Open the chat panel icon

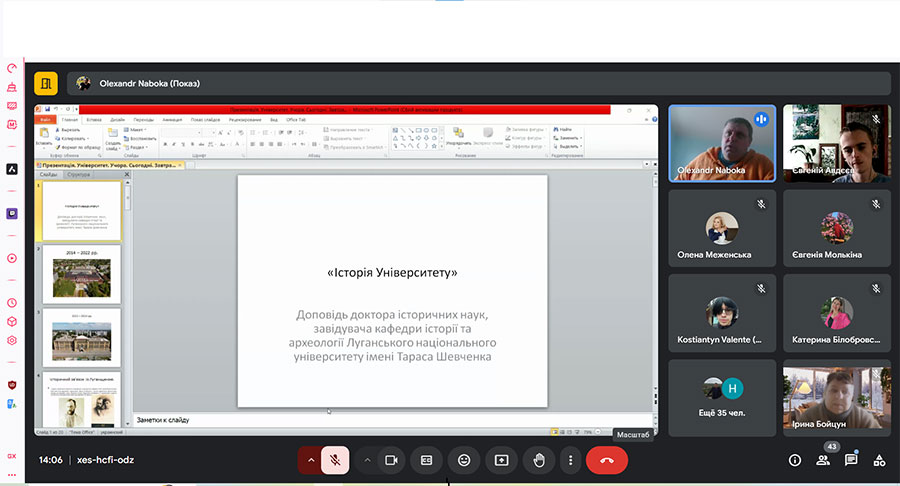tap(851, 460)
